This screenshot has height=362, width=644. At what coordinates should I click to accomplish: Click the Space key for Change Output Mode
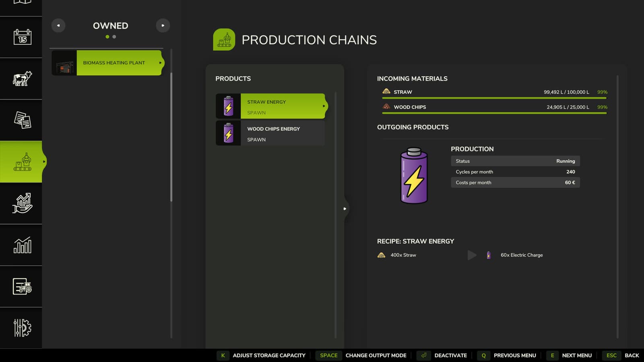click(329, 356)
